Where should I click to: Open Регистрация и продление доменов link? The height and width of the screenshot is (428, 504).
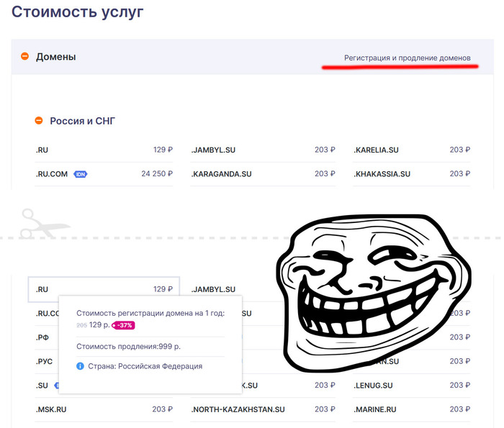[407, 58]
